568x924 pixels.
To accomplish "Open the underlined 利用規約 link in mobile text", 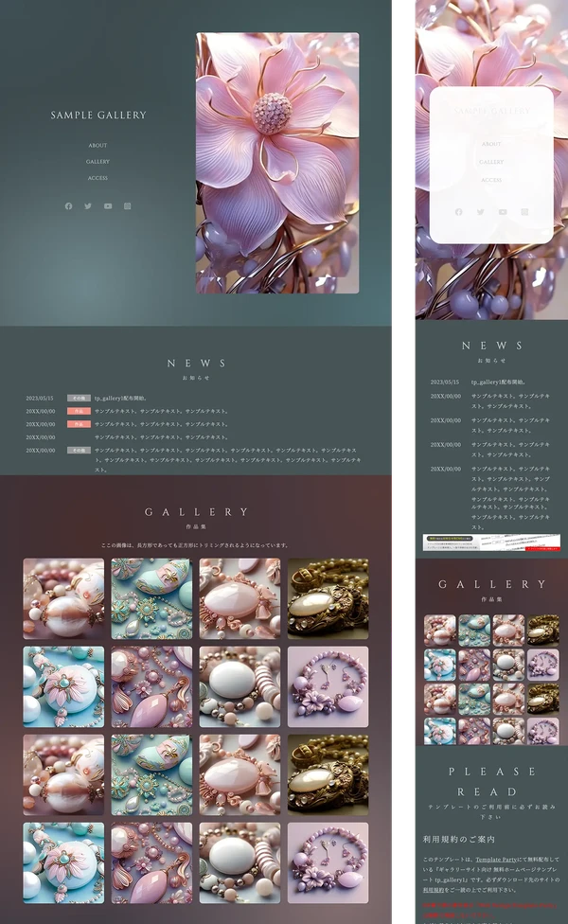I will pos(433,890).
